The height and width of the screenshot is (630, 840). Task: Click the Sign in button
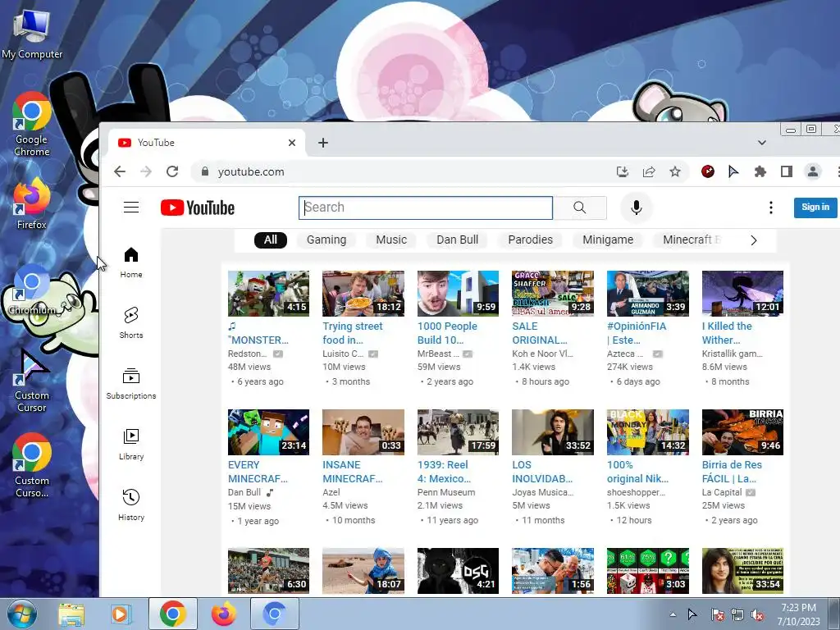tap(815, 208)
